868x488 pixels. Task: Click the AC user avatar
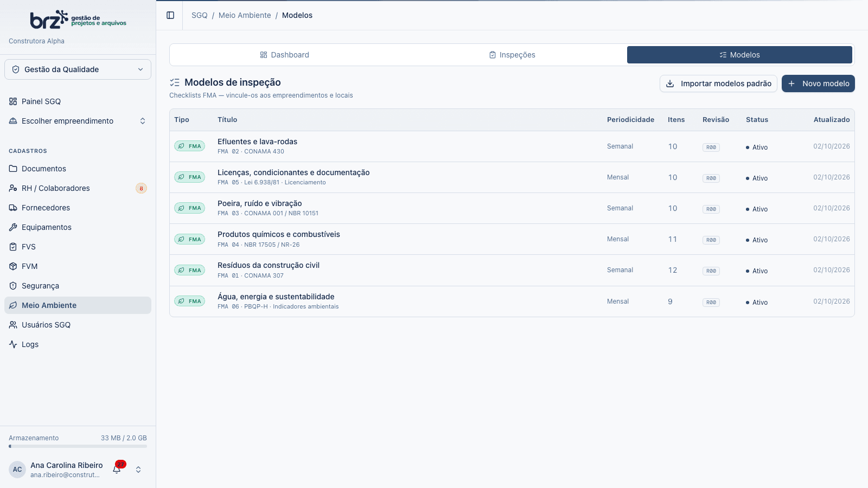point(17,470)
